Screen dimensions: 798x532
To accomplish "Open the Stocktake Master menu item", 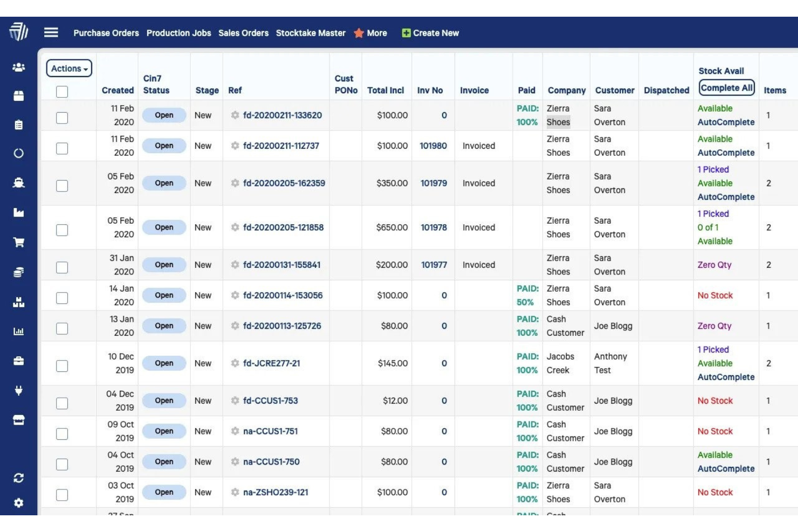I will coord(311,33).
